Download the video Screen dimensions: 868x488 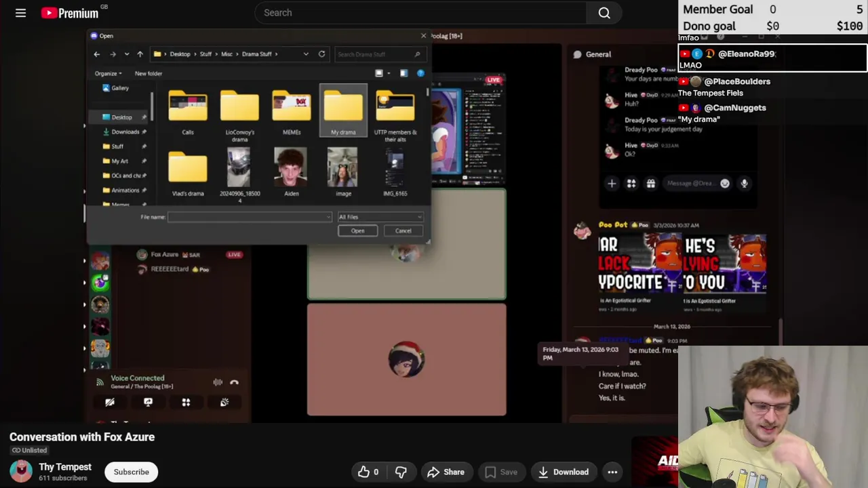563,472
